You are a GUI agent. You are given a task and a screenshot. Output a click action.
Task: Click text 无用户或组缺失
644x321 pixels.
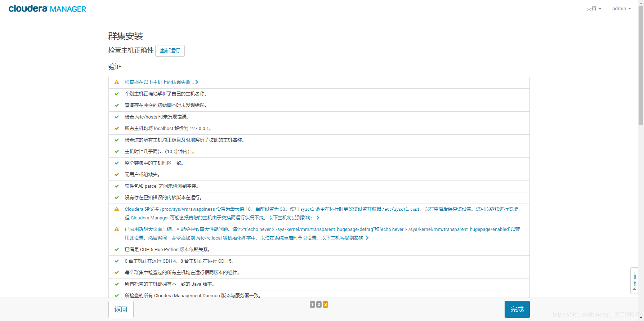coord(142,175)
